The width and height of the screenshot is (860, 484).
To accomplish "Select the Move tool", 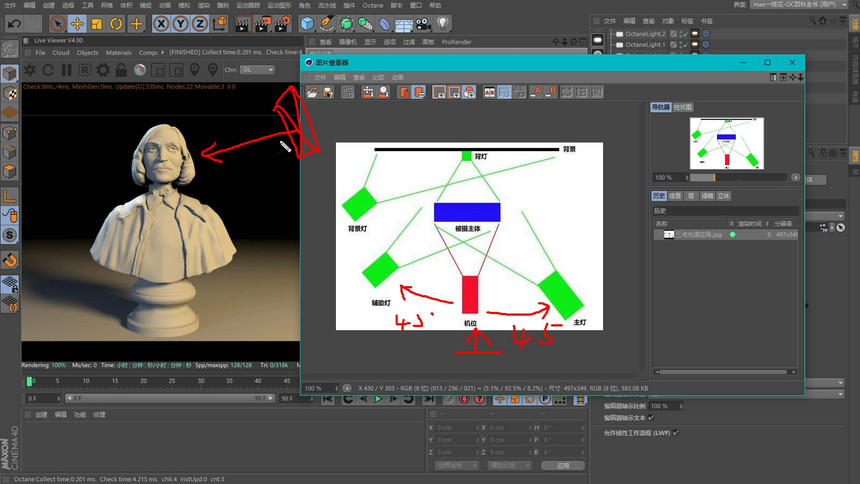I will [77, 23].
